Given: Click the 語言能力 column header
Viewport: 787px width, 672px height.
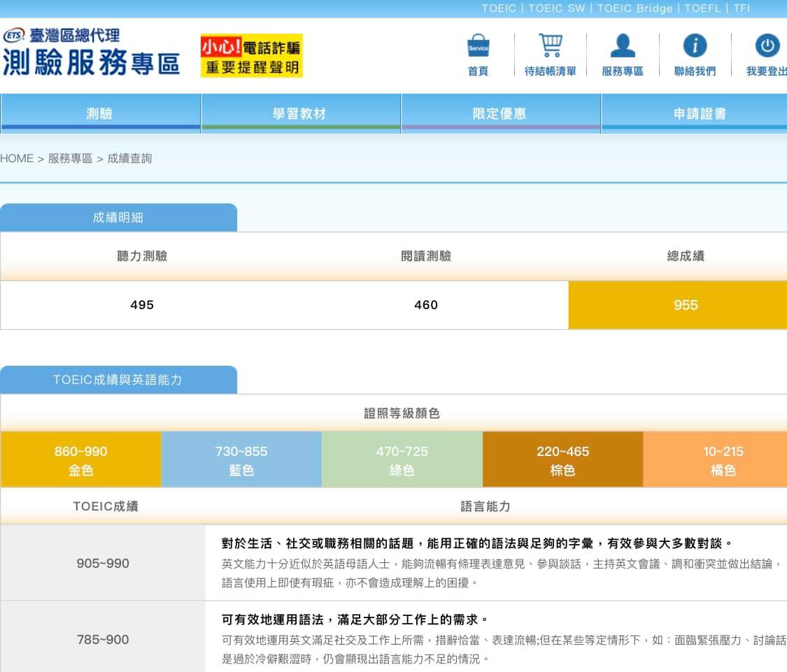Looking at the screenshot, I should tap(485, 506).
